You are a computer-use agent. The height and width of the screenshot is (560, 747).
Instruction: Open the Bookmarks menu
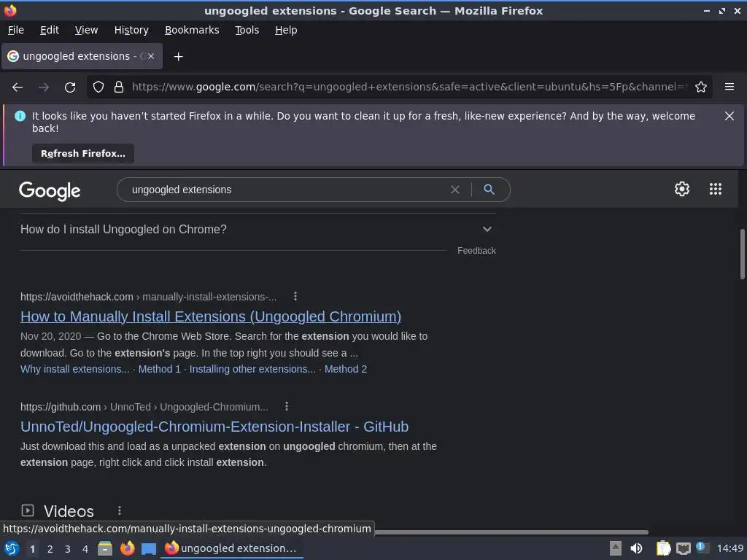tap(192, 30)
